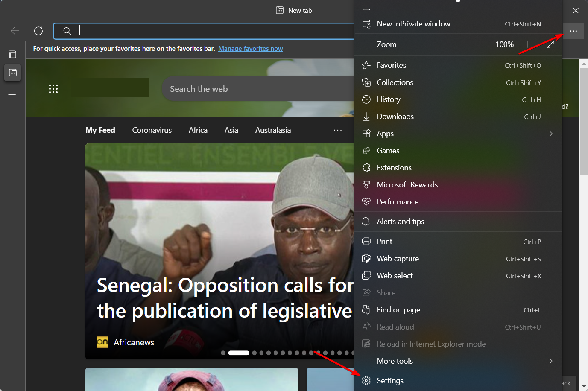The height and width of the screenshot is (391, 588).
Task: Switch to the Coronavirus feed tab
Action: click(x=152, y=130)
